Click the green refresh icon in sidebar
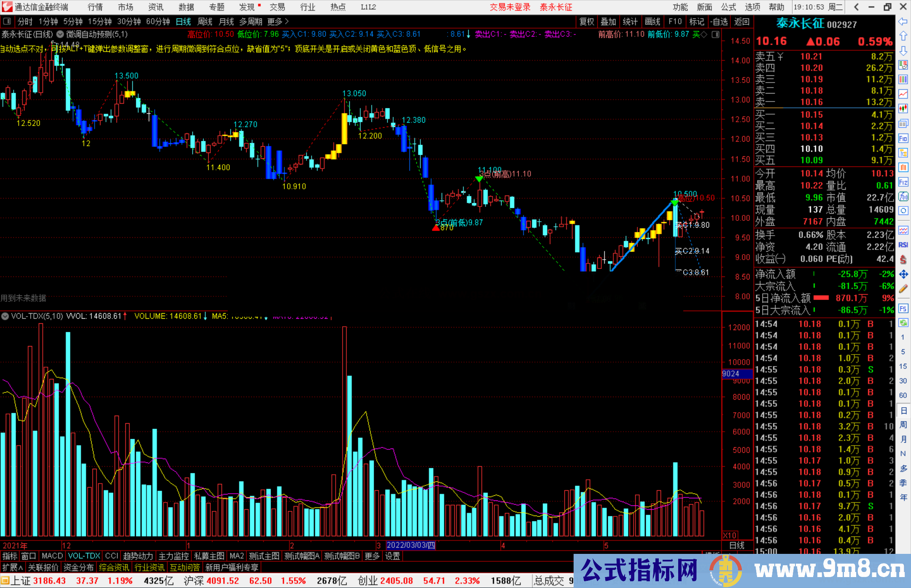Image resolution: width=911 pixels, height=588 pixels. [903, 323]
